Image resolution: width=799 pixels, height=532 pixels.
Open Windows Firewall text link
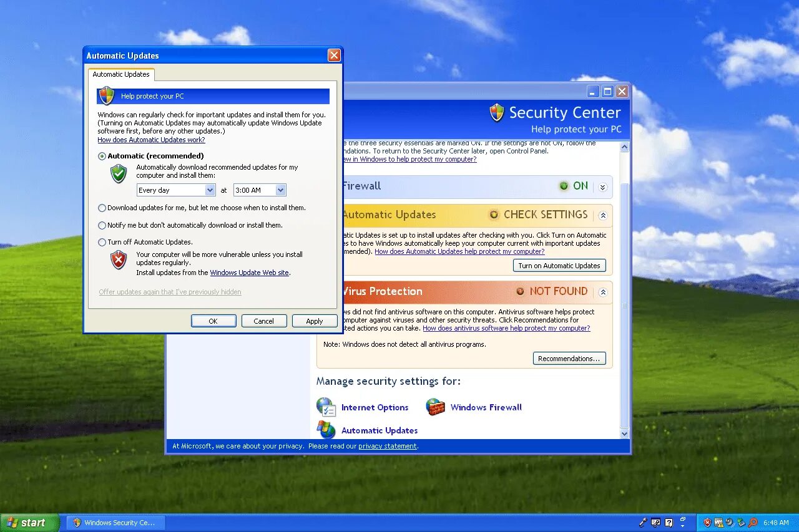(486, 407)
